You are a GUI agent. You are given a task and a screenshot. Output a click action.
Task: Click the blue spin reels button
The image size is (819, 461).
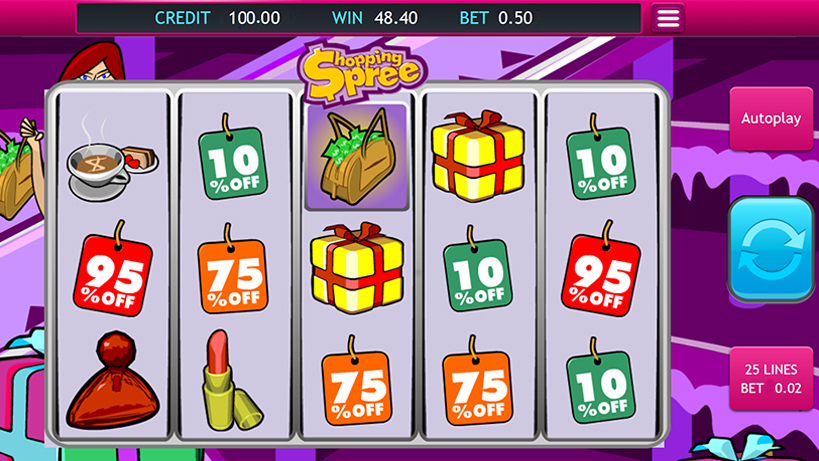point(771,250)
